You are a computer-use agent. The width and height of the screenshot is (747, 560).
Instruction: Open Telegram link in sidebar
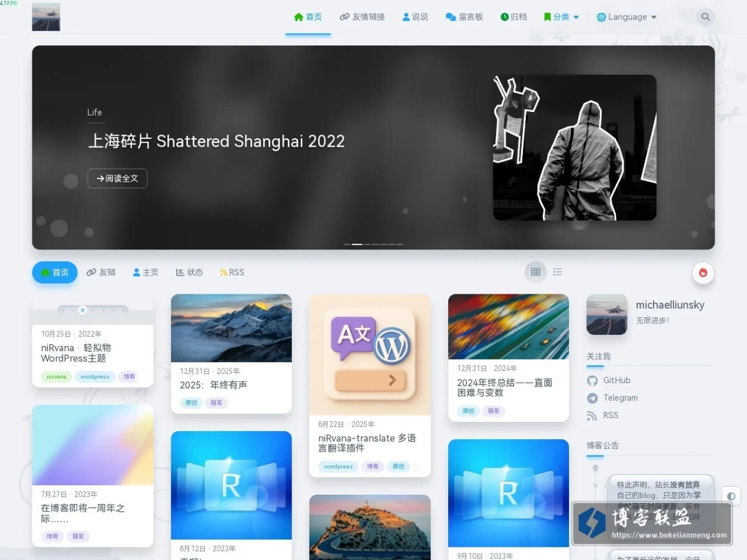613,398
